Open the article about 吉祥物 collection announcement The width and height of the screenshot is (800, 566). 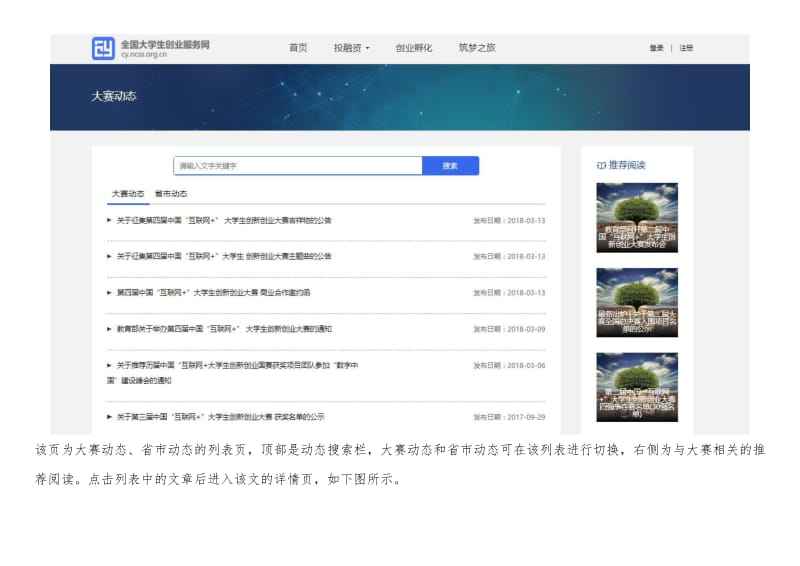tap(224, 220)
